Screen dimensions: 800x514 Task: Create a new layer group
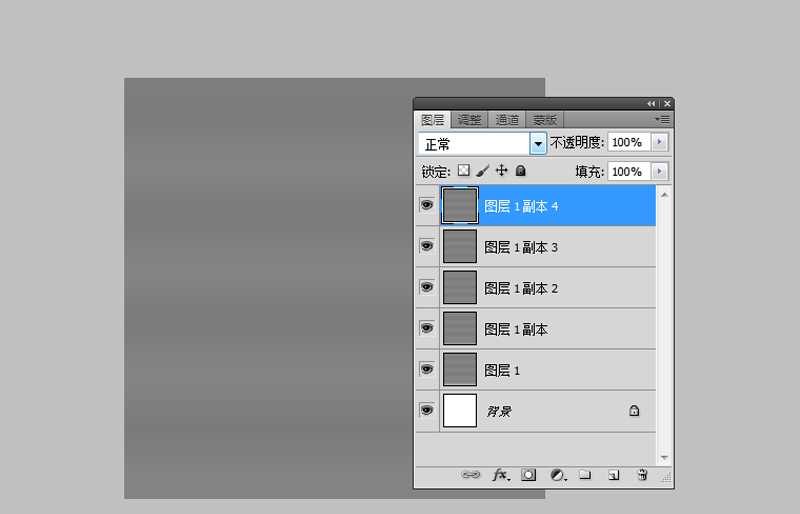click(x=586, y=475)
